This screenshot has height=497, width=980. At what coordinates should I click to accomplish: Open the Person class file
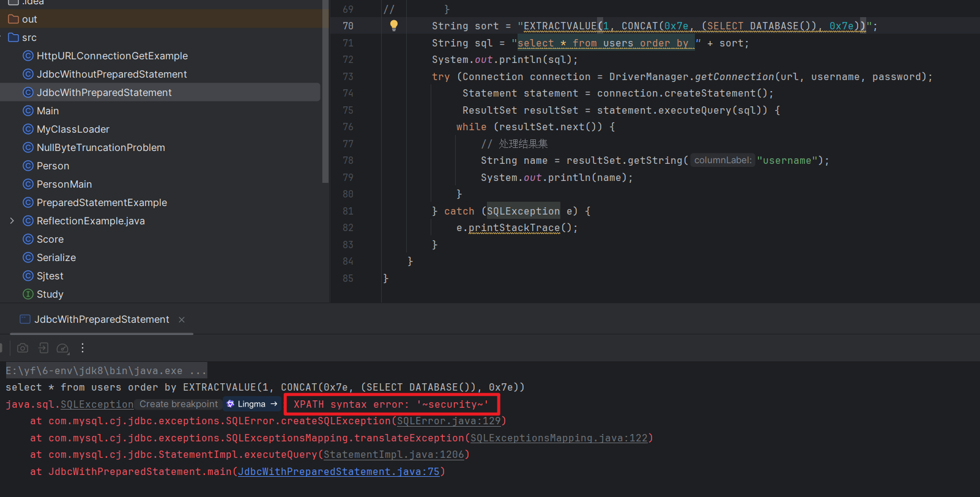click(x=53, y=166)
